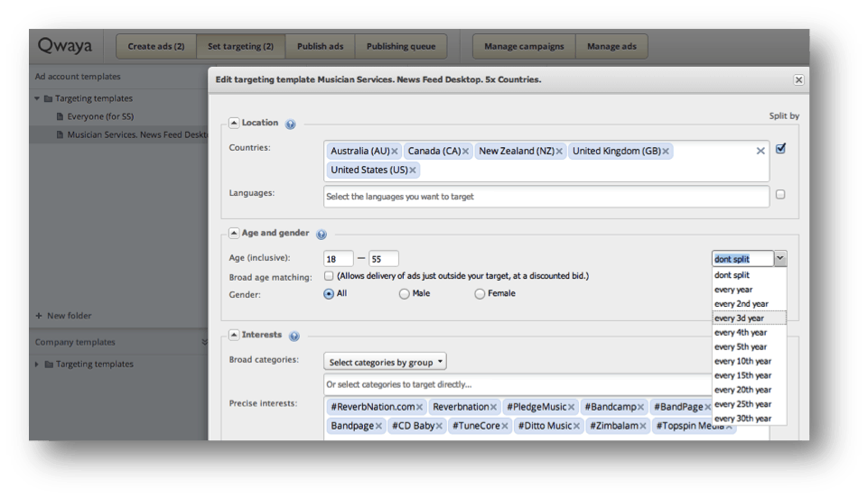Open the Location help icon
Viewport: 868px width, 499px height.
click(290, 124)
